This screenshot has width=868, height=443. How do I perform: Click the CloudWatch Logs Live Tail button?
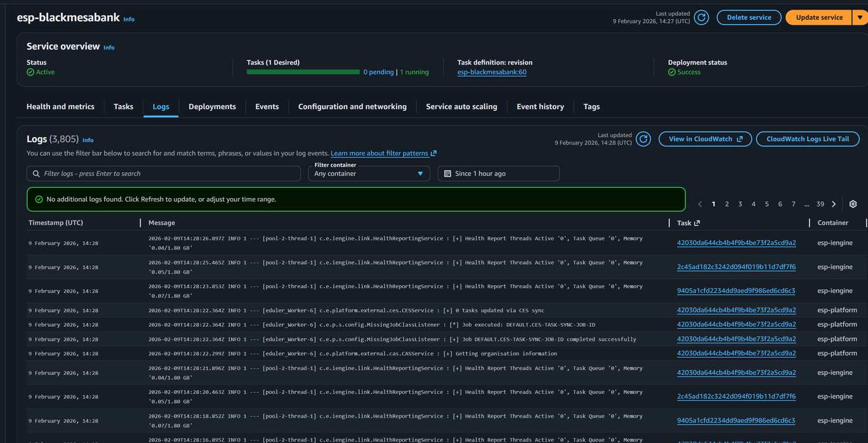pyautogui.click(x=807, y=139)
